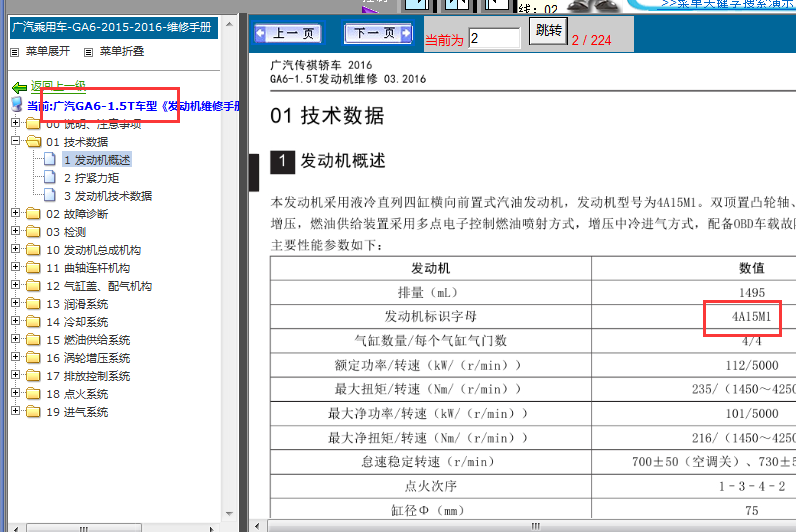
Task: Click the 16 涡轮增压系统 folder icon
Action: (33, 357)
